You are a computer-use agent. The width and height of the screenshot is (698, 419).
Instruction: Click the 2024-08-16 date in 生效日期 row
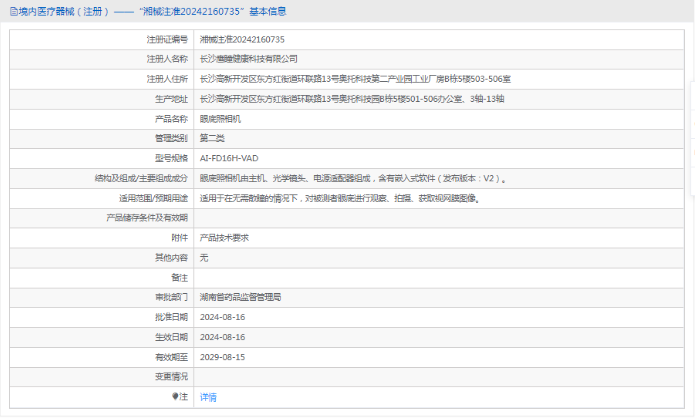click(x=223, y=338)
